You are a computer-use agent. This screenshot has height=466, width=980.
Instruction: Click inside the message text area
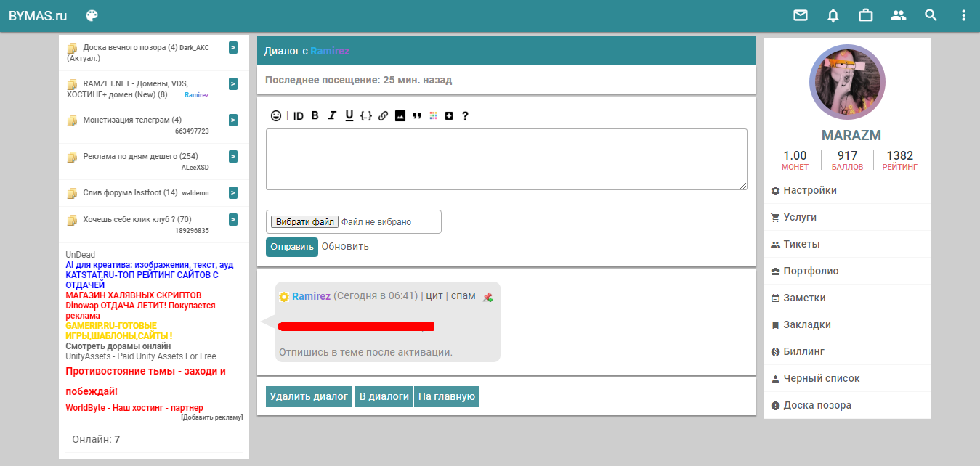click(x=506, y=159)
